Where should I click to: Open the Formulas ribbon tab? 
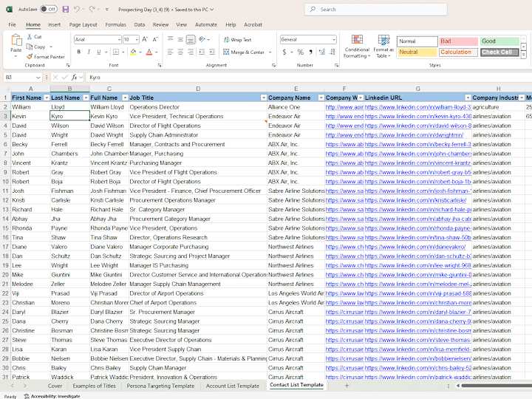pos(116,24)
